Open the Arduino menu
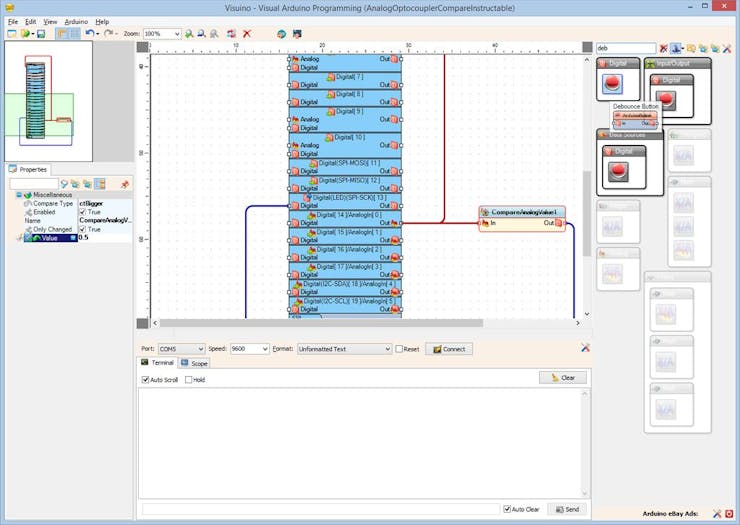This screenshot has height=525, width=740. pyautogui.click(x=76, y=21)
